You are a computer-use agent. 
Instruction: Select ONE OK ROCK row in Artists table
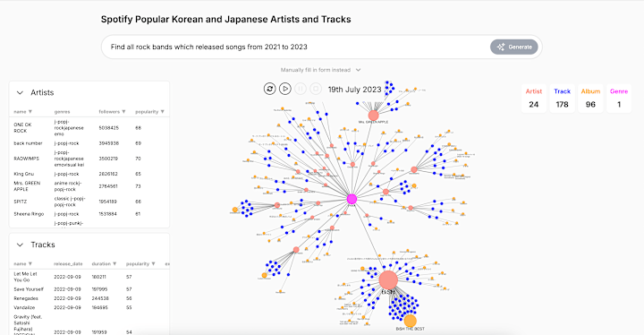[89, 128]
